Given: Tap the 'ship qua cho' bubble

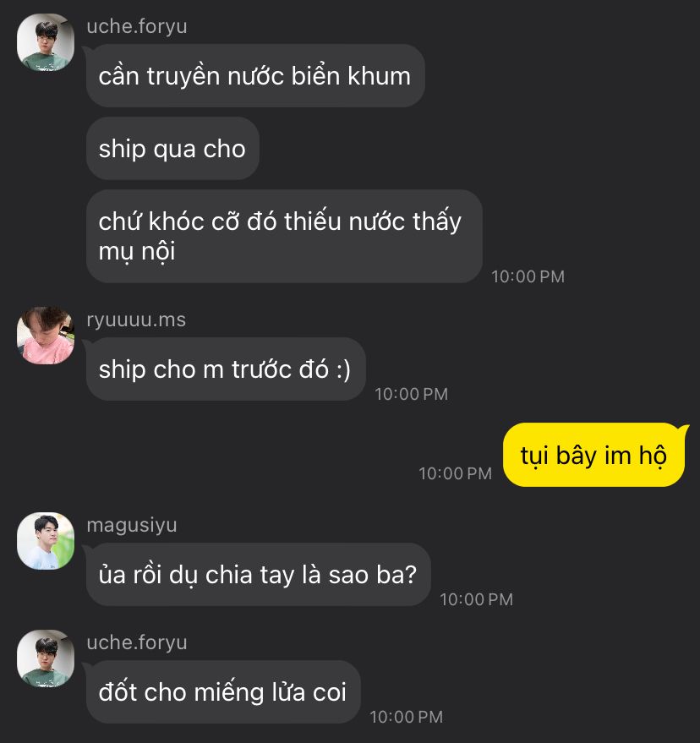Looking at the screenshot, I should (x=172, y=149).
